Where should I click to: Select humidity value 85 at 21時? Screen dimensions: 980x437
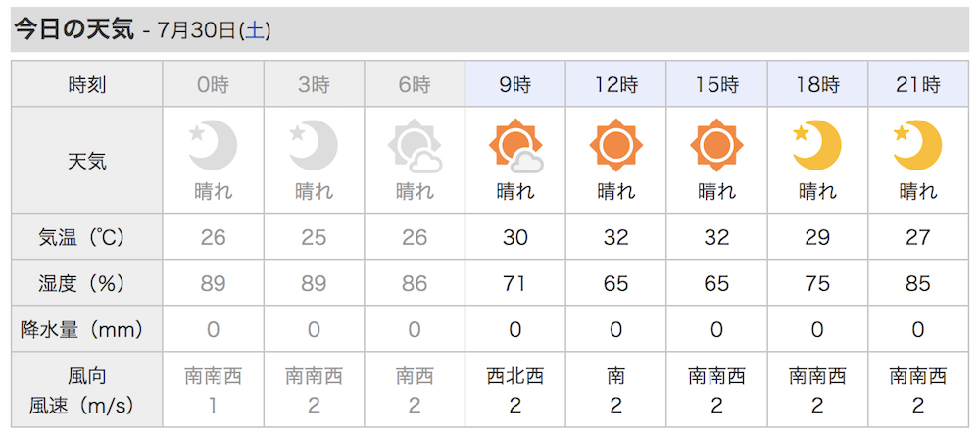(917, 284)
